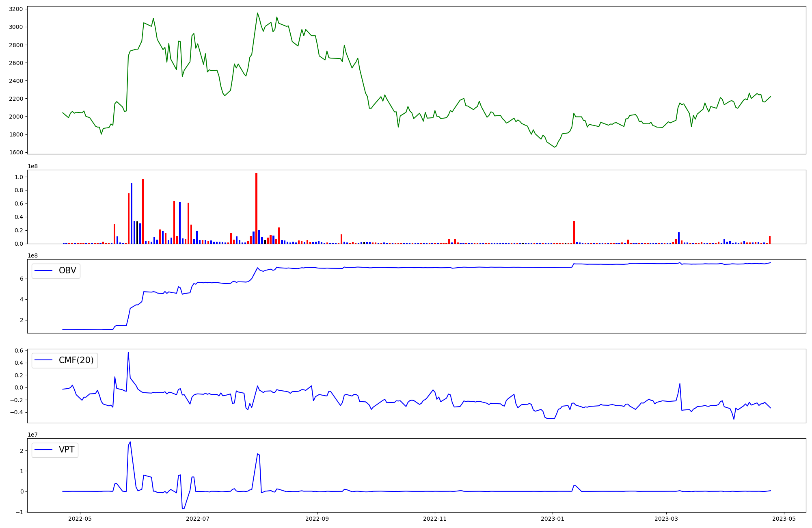Image resolution: width=812 pixels, height=528 pixels.
Task: Select the 2023-05 x-axis date label
Action: 784,519
